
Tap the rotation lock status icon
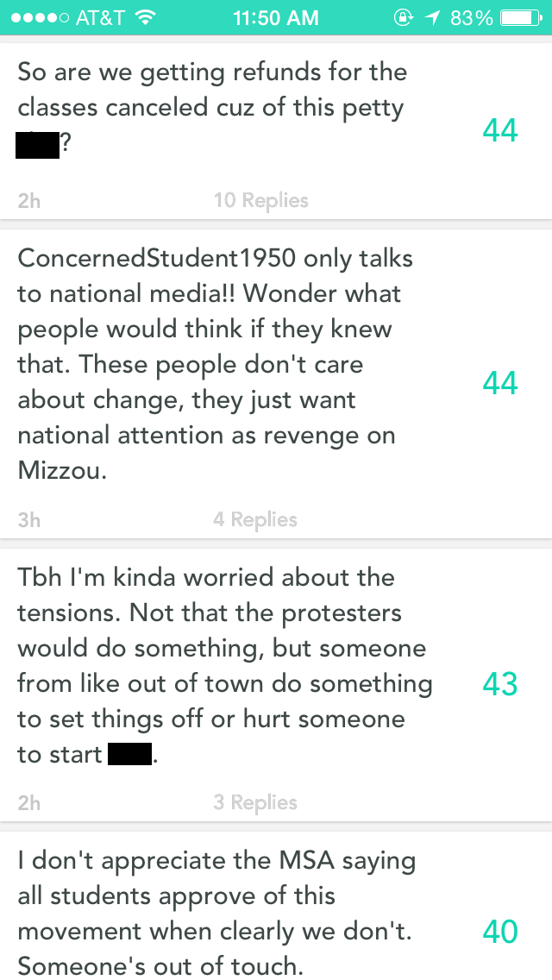[402, 17]
